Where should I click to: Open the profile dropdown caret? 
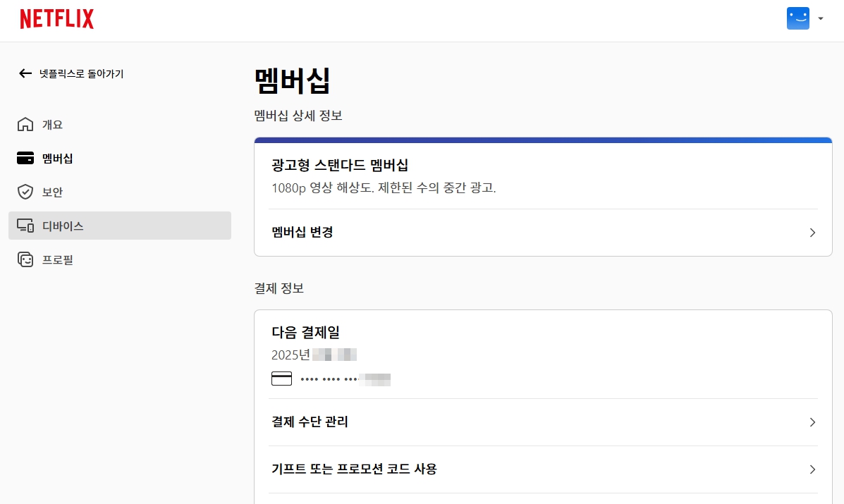click(x=820, y=18)
